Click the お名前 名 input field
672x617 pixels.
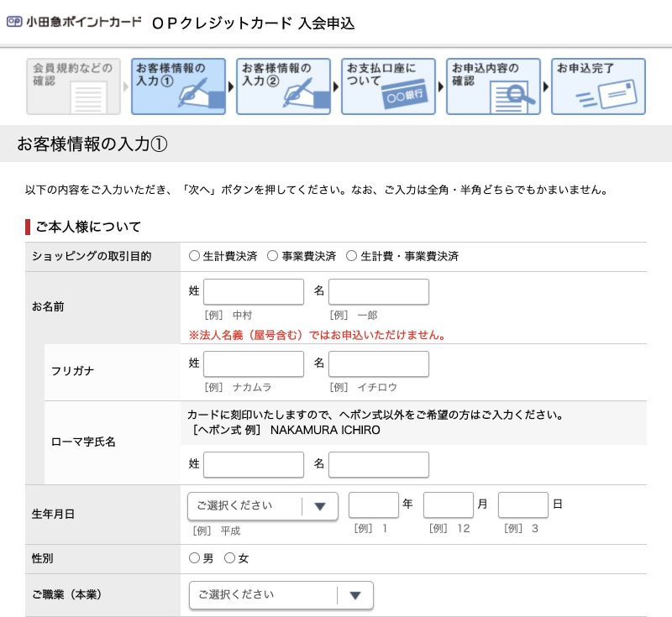pos(378,292)
